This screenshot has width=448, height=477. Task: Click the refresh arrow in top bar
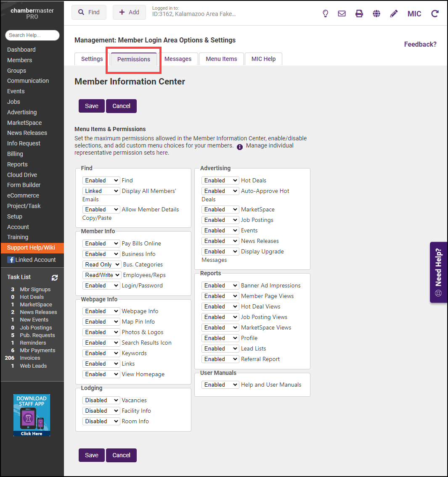(x=435, y=13)
